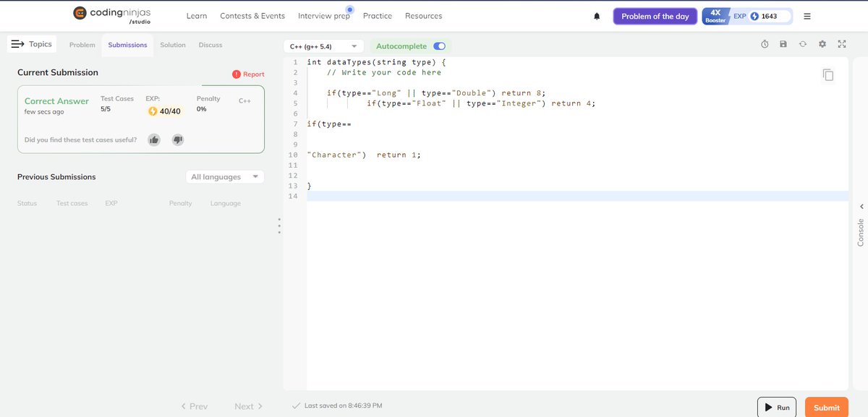The height and width of the screenshot is (417, 868).
Task: Go to the Discuss tab
Action: coord(210,45)
